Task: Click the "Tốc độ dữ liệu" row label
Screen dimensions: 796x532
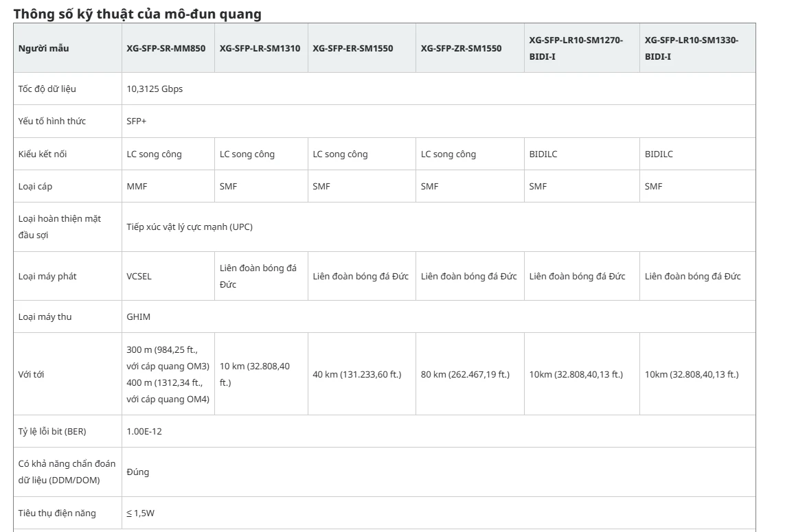Action: pos(47,89)
